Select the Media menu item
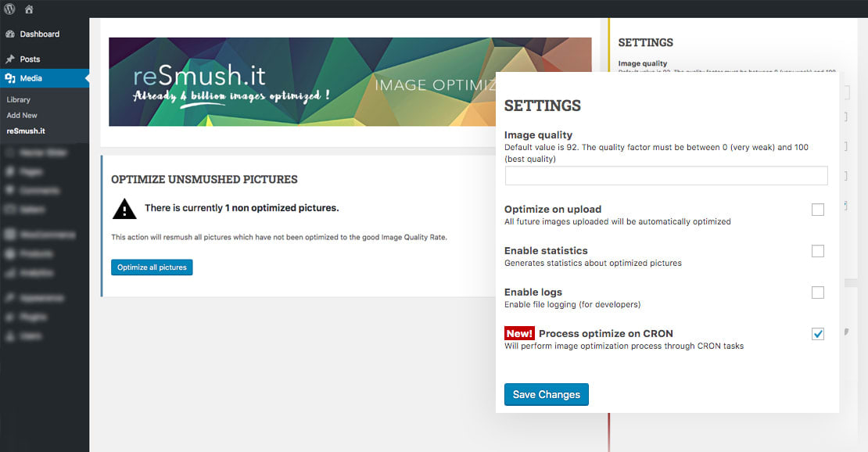The width and height of the screenshot is (868, 452). coord(45,78)
